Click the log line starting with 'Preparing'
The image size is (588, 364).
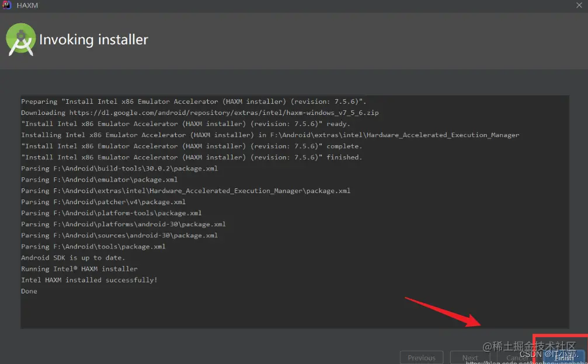(193, 101)
